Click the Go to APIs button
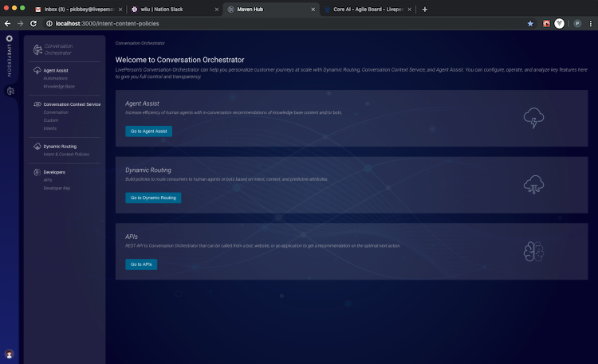 [x=141, y=264]
